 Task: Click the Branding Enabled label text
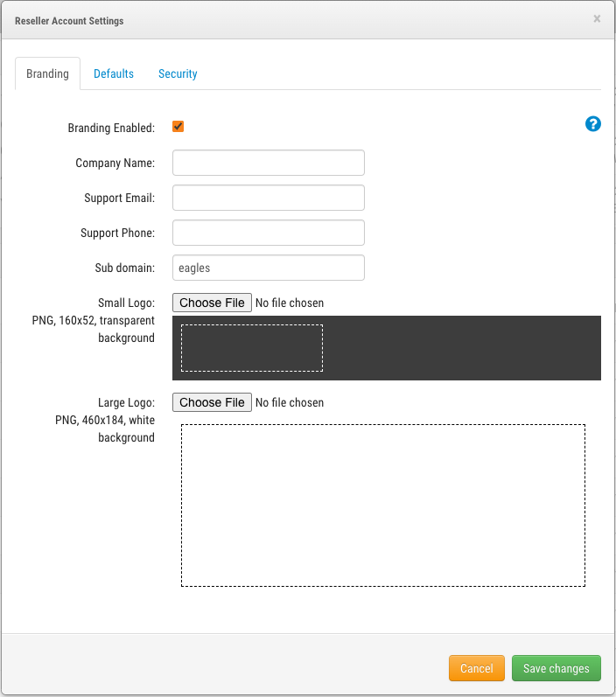pos(111,129)
